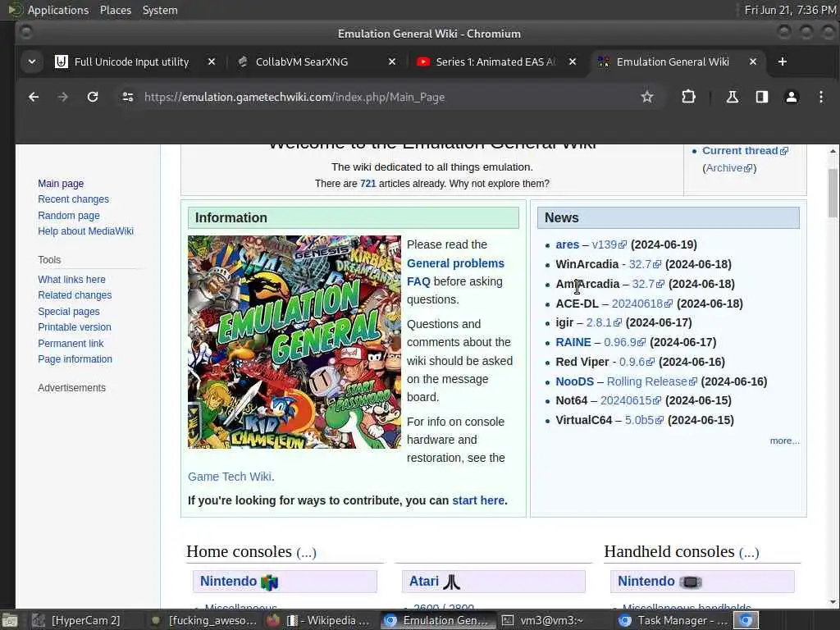The width and height of the screenshot is (840, 630).
Task: Reload the Emulation General Wiki page
Action: pos(93,97)
